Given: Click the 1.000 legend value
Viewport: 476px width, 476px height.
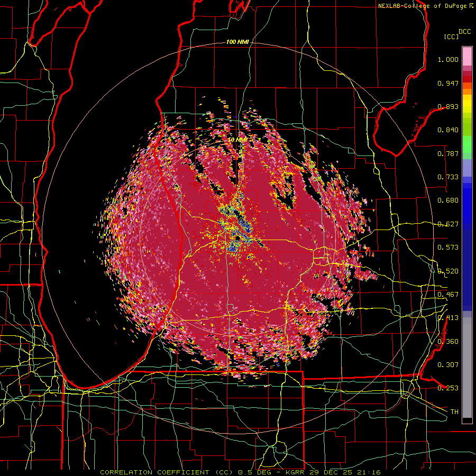Looking at the screenshot, I should click(448, 59).
